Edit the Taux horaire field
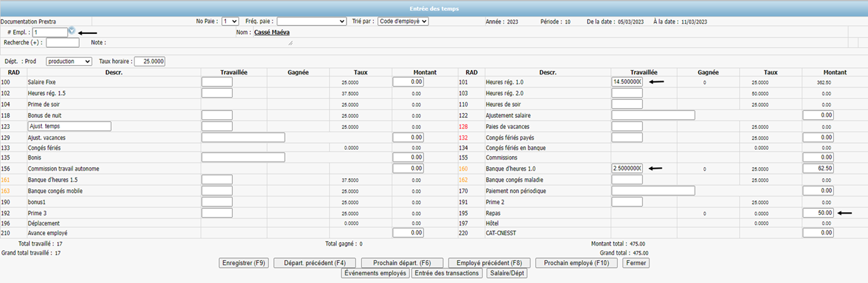The height and width of the screenshot is (283, 868). 149,61
